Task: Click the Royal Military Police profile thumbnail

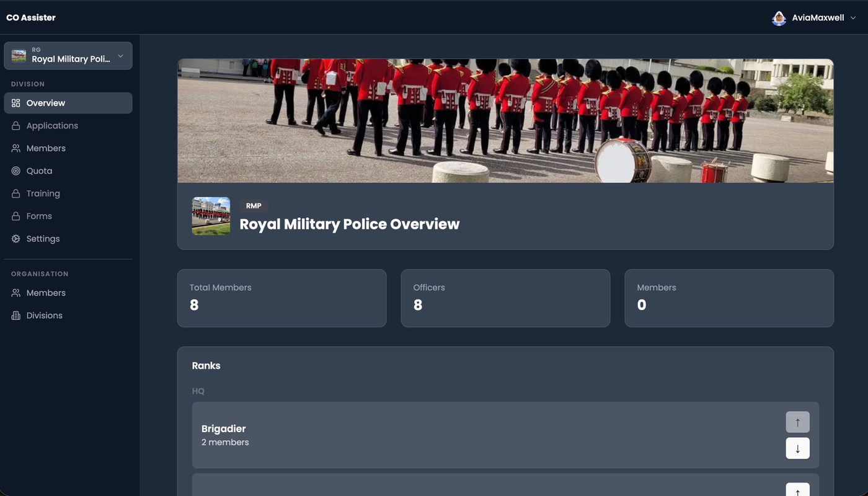Action: [211, 216]
